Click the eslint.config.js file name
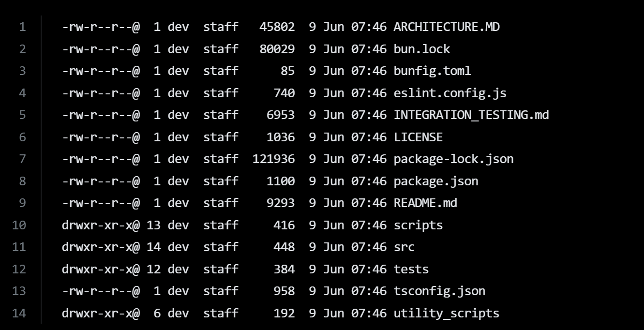644x330 pixels. coord(450,93)
